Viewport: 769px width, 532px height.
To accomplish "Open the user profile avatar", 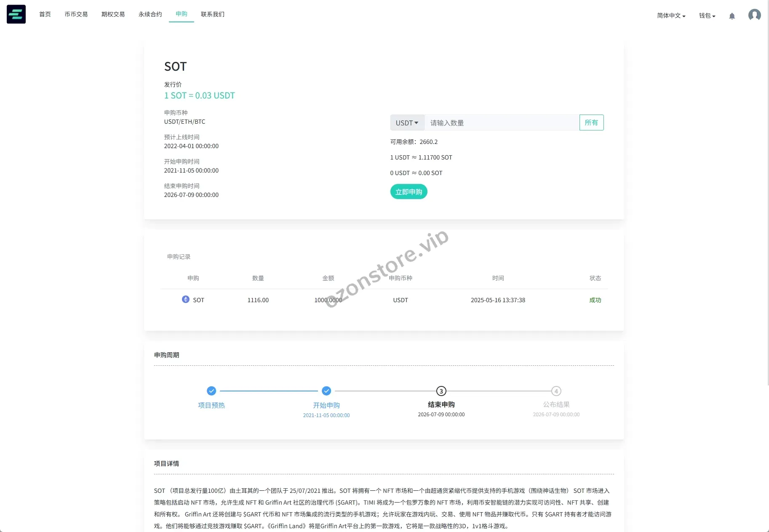I will tap(754, 15).
